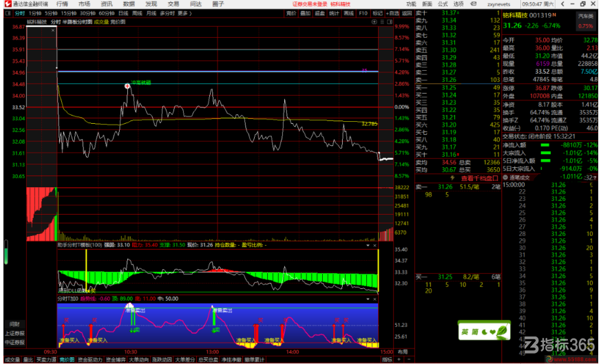Close the 分时T加0 indicator panel
601x364 pixels.
[x=375, y=299]
